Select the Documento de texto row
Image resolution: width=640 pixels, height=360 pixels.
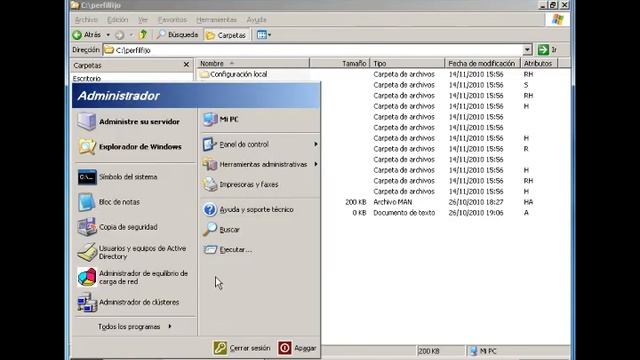pyautogui.click(x=439, y=213)
